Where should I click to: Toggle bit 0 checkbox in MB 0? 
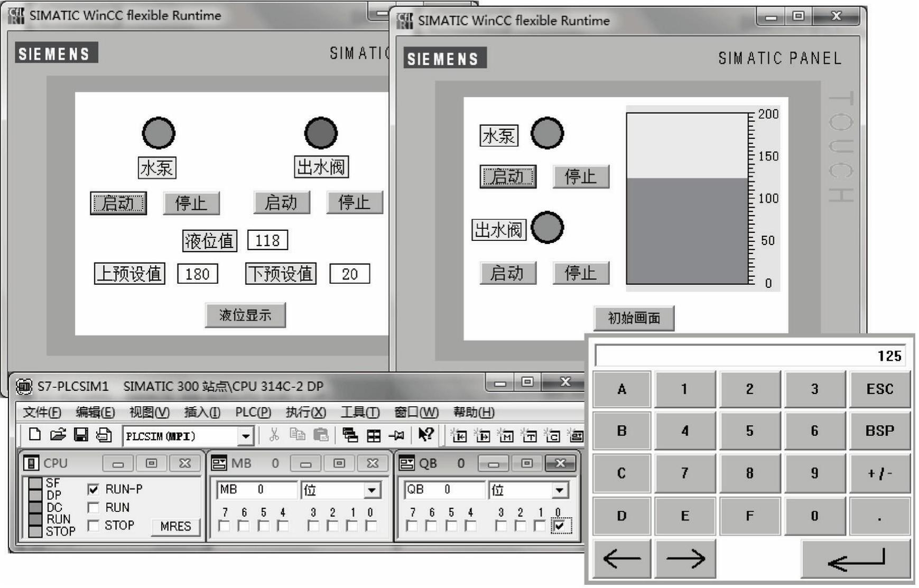click(x=371, y=526)
